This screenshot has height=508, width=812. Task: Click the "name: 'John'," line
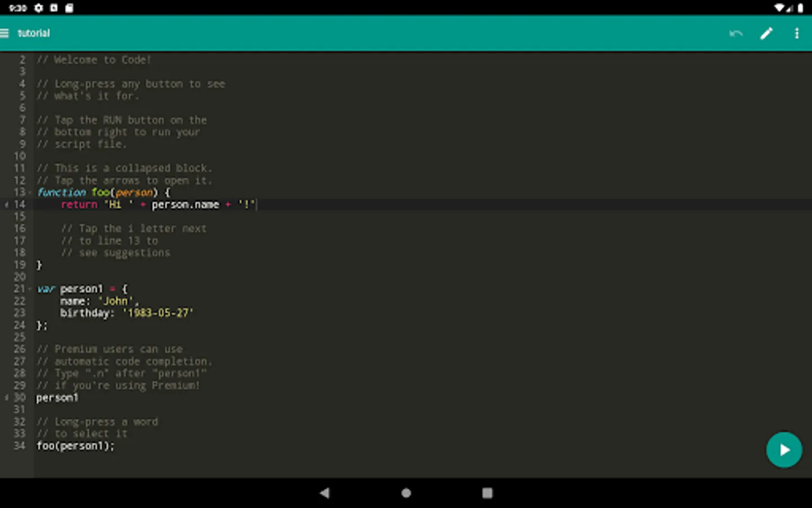[99, 301]
